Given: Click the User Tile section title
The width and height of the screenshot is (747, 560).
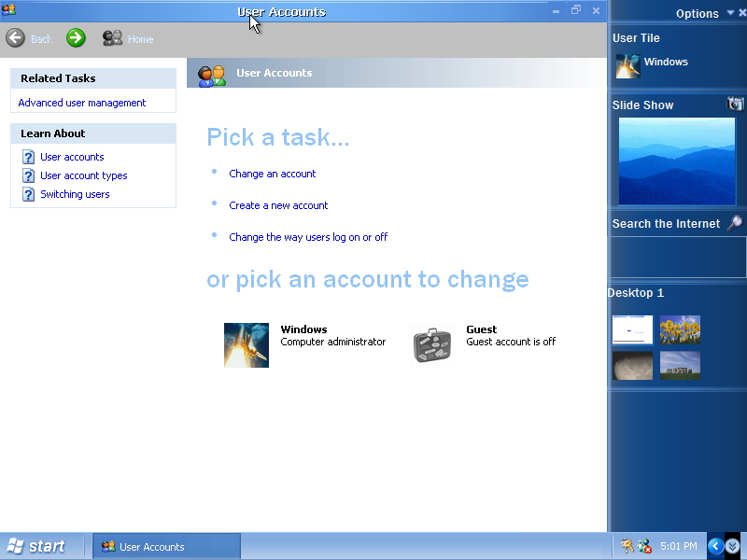Looking at the screenshot, I should [x=636, y=38].
